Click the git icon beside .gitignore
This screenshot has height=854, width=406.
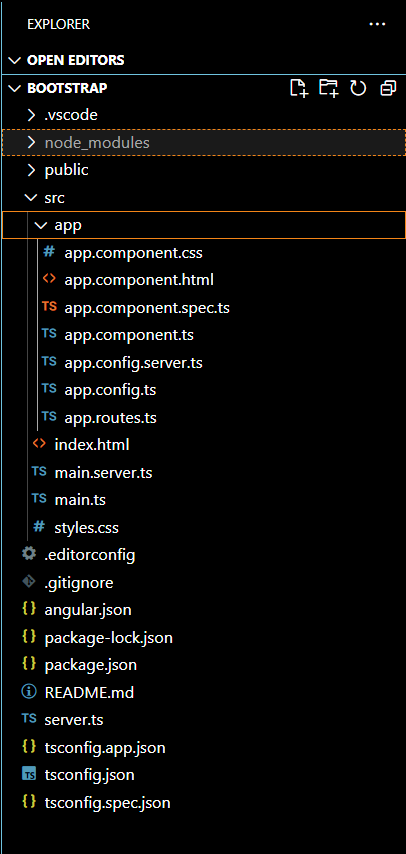click(29, 582)
